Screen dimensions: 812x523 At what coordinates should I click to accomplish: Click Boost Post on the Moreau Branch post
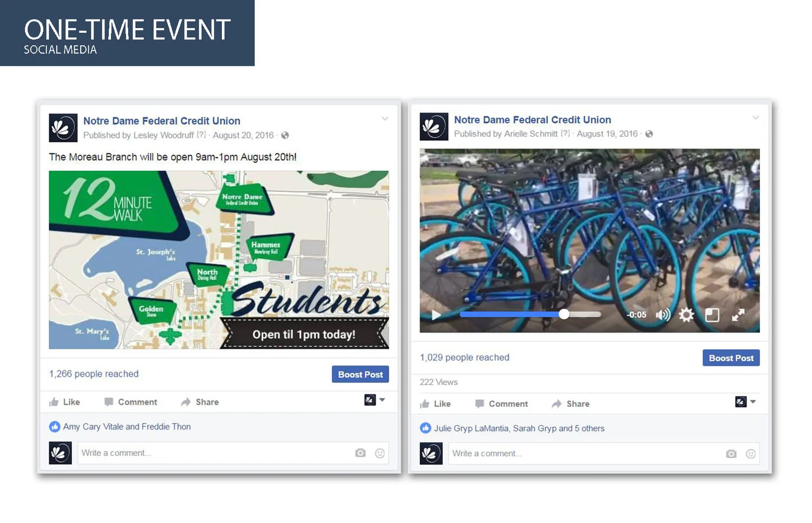pyautogui.click(x=360, y=374)
